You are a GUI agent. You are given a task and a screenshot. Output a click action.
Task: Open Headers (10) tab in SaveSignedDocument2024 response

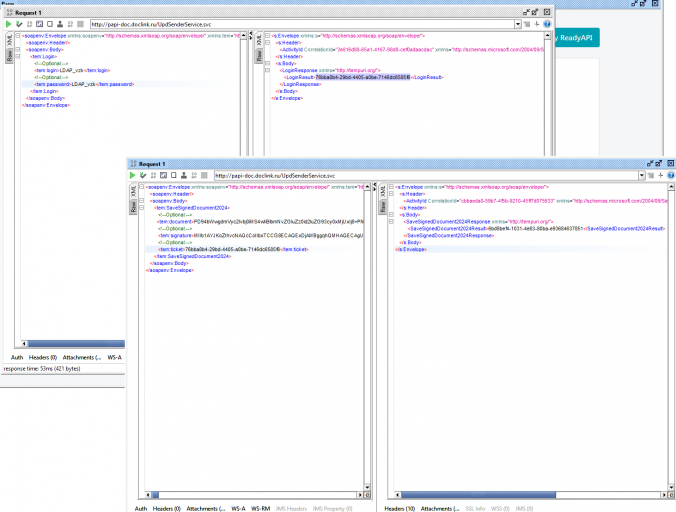point(399,509)
